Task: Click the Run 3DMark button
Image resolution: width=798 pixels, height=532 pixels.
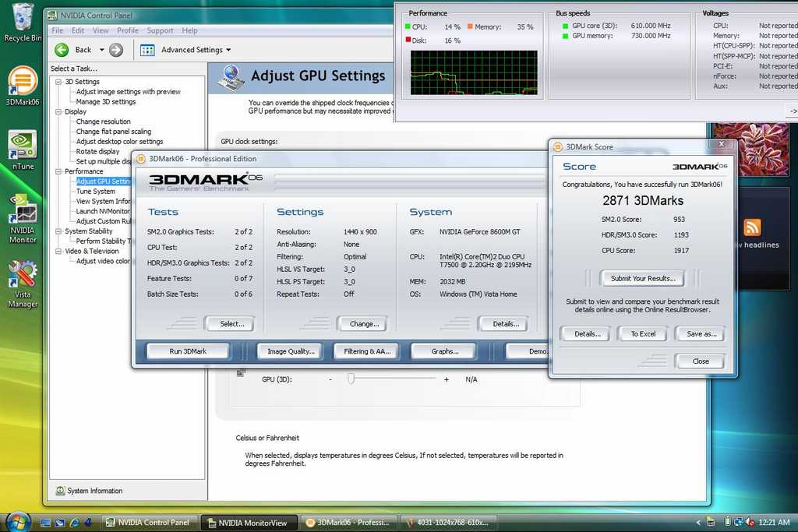Action: point(188,351)
